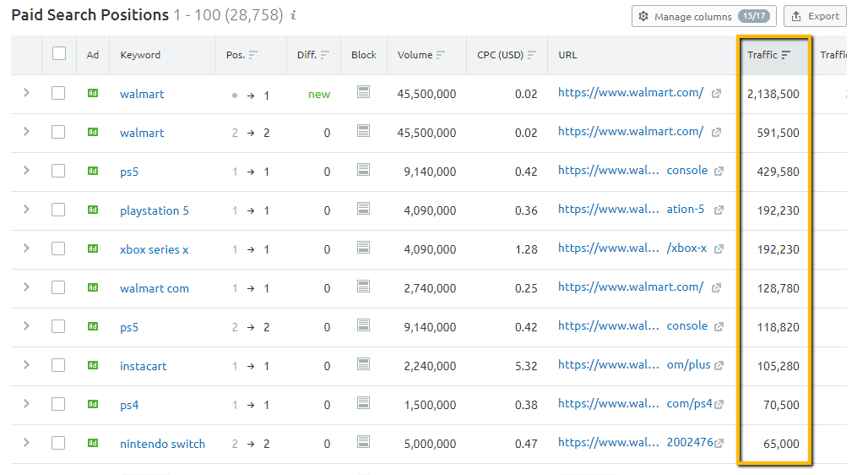
Task: Expand the instacart row
Action: [26, 365]
